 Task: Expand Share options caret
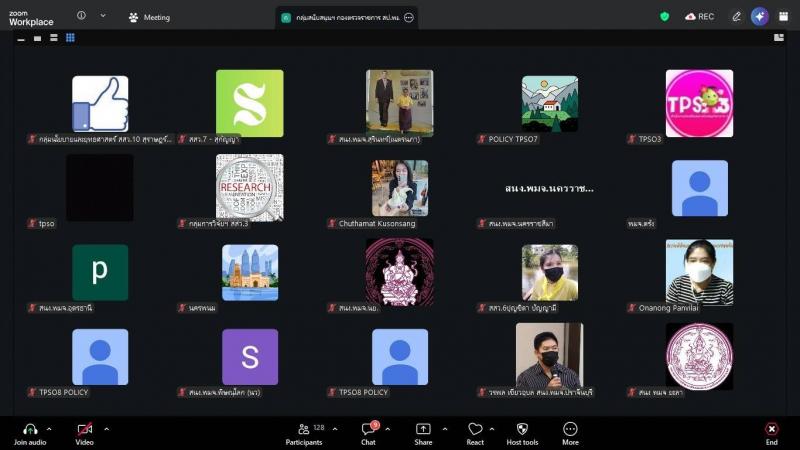pyautogui.click(x=445, y=430)
